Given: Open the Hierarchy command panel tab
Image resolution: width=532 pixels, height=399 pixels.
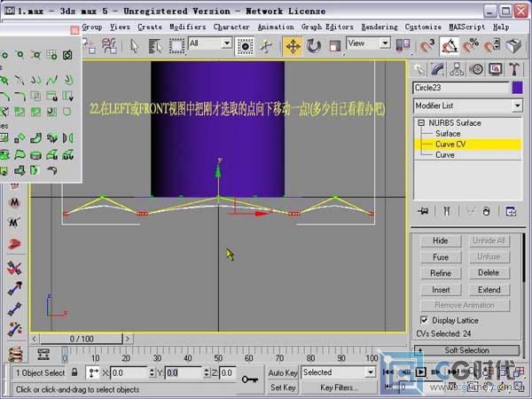Looking at the screenshot, I should click(x=457, y=69).
